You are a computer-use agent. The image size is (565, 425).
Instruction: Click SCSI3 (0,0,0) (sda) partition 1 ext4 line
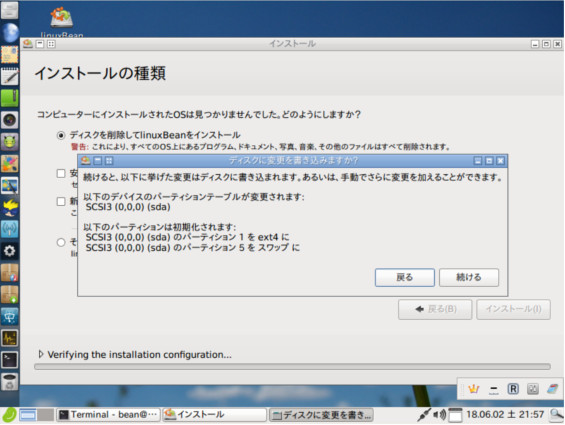pos(187,237)
